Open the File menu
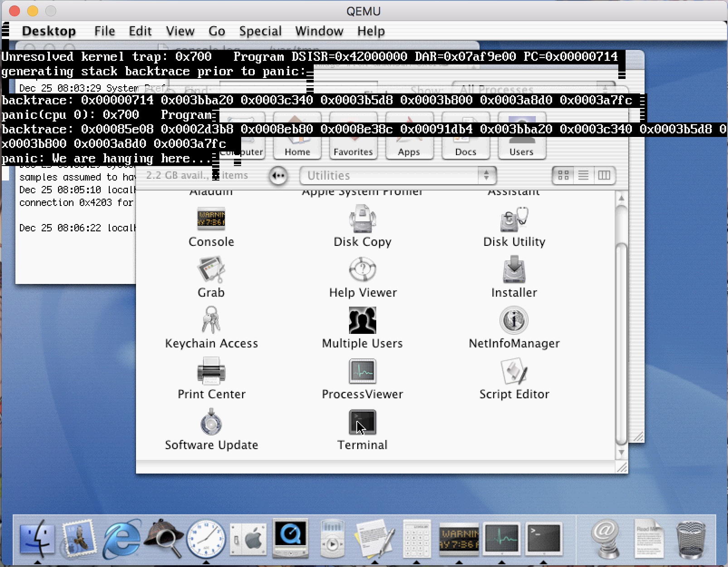728x567 pixels. tap(105, 31)
